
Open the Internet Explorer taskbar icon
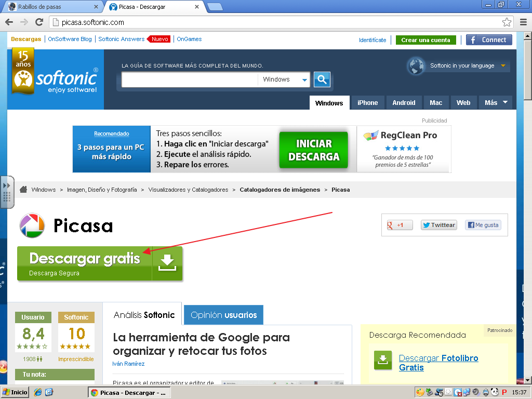37,392
